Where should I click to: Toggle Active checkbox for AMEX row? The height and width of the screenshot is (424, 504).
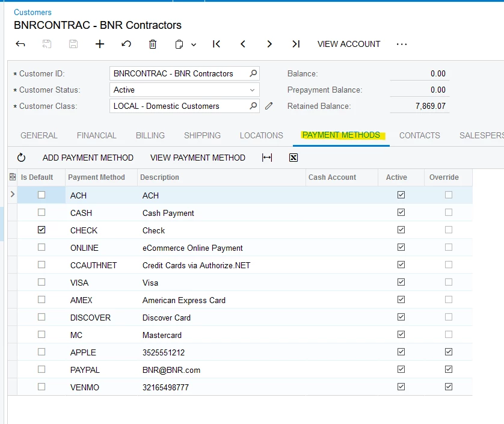pyautogui.click(x=401, y=300)
